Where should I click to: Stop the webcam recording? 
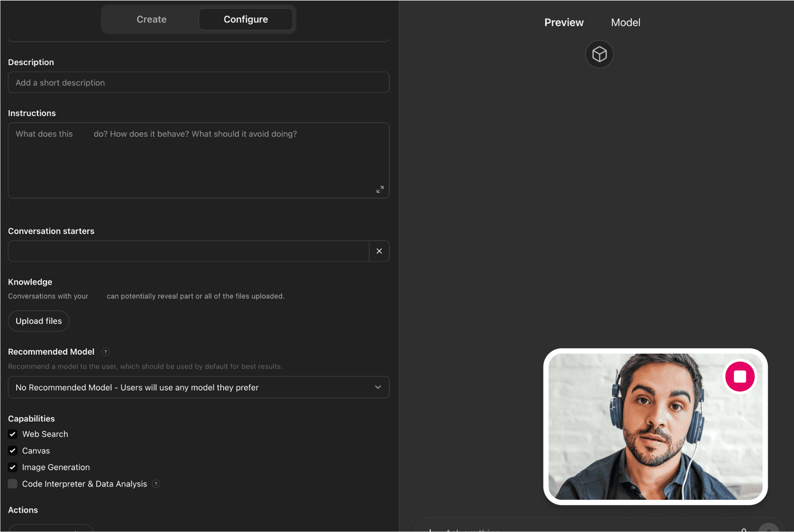click(740, 376)
